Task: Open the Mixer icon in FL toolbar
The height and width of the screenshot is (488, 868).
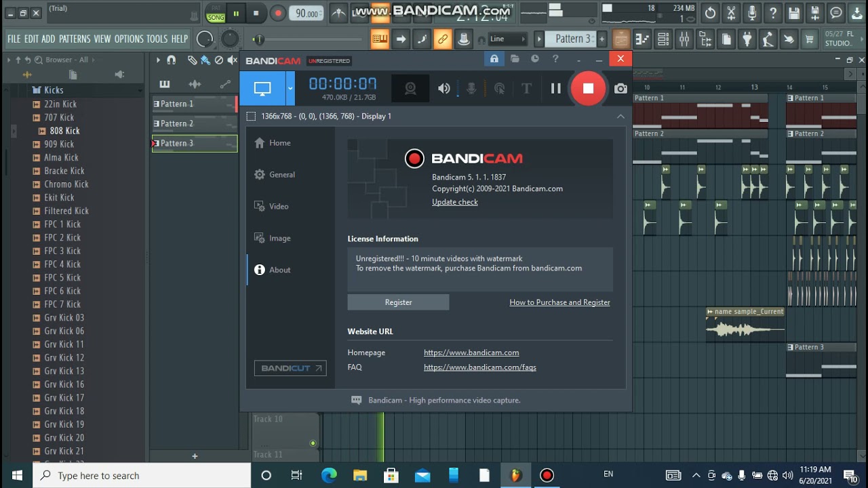Action: tap(684, 39)
